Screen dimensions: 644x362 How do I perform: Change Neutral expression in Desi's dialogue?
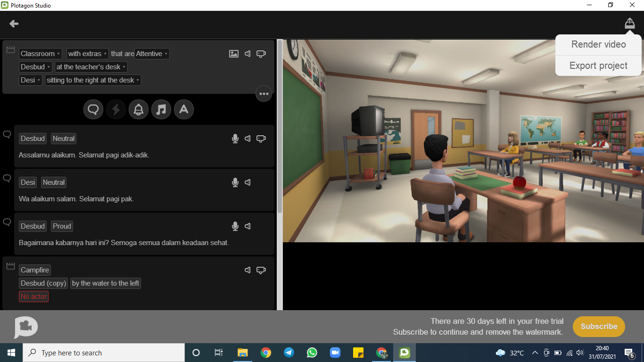tap(54, 182)
